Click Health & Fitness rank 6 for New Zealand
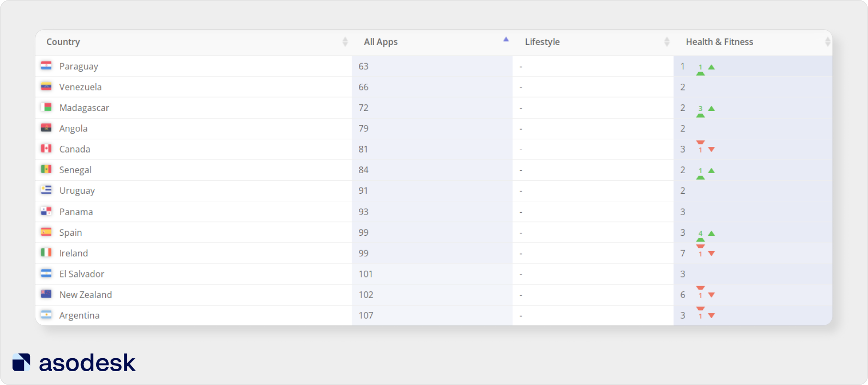Viewport: 868px width, 385px height. pyautogui.click(x=683, y=295)
